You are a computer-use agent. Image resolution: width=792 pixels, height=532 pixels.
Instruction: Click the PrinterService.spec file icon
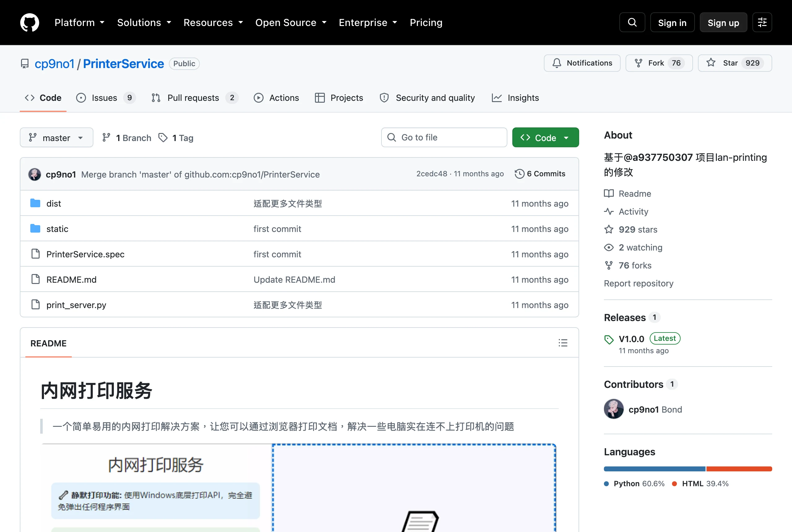pyautogui.click(x=35, y=254)
